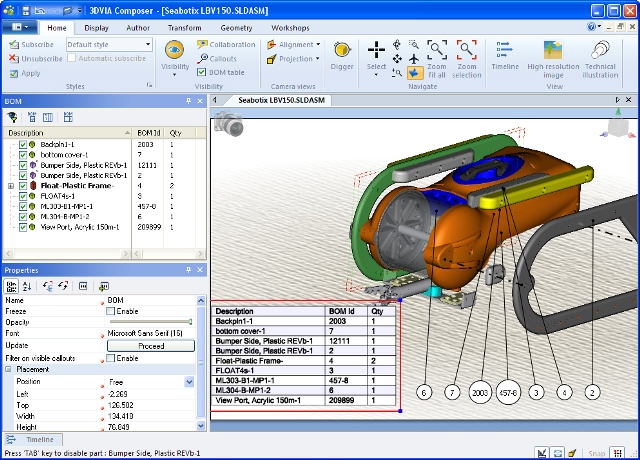The image size is (640, 460).
Task: Click the Name property field BOM
Action: point(150,300)
